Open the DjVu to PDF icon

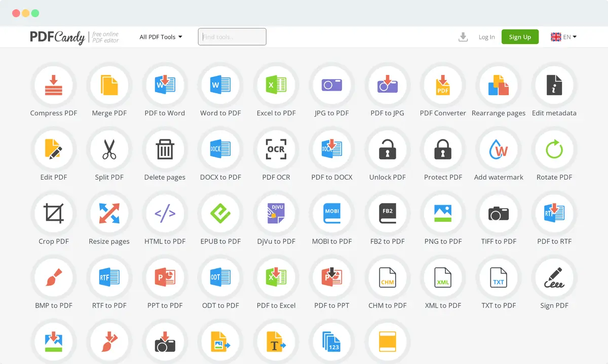[x=276, y=213]
